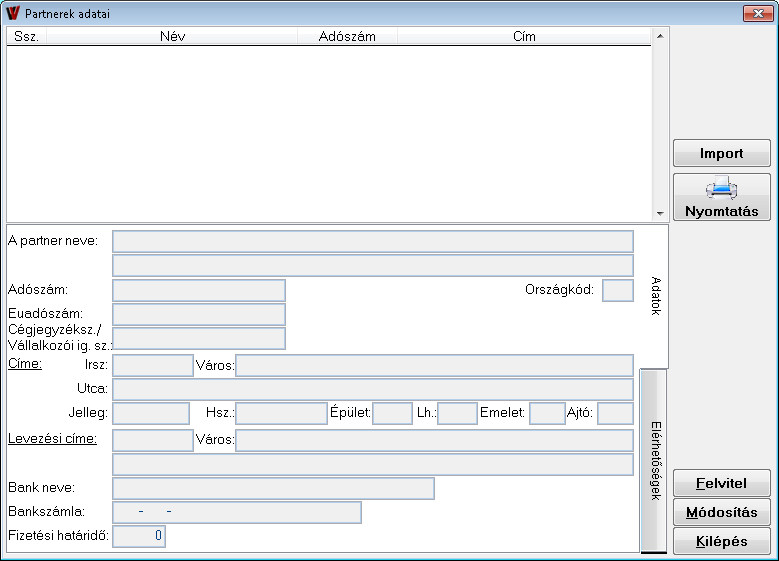This screenshot has height=561, width=779.
Task: Click the Euadószám input field
Action: (199, 314)
